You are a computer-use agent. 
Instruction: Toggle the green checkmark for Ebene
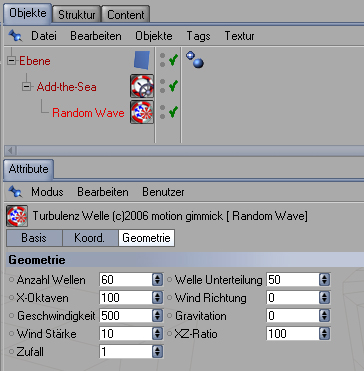coord(173,60)
